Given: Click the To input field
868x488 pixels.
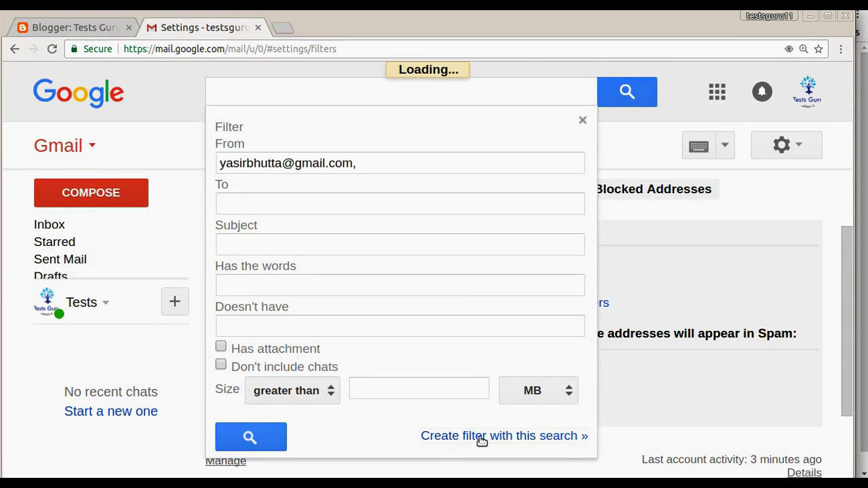Looking at the screenshot, I should pyautogui.click(x=400, y=204).
